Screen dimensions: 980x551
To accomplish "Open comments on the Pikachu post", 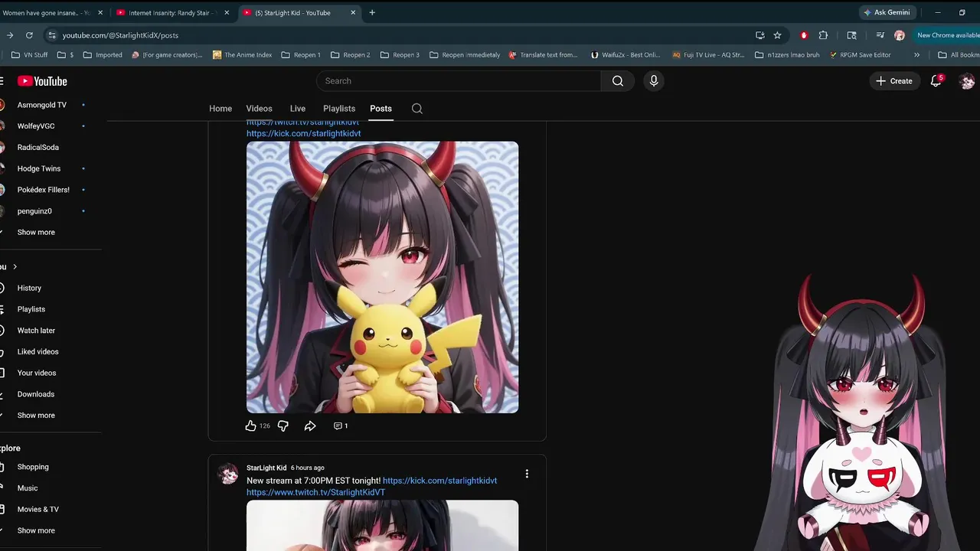I will point(341,425).
